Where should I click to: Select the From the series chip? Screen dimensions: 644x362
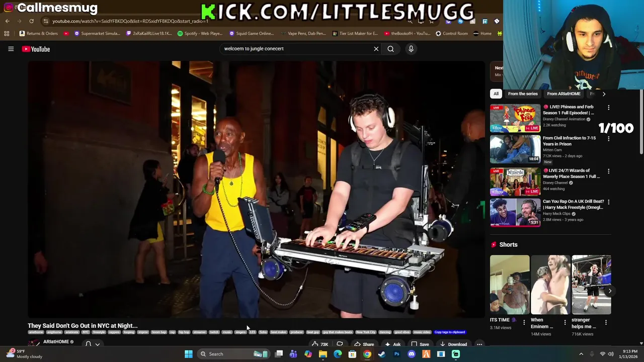click(x=523, y=94)
